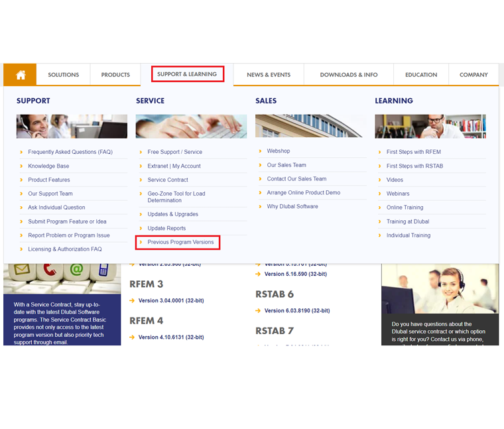The image size is (504, 429).
Task: Click the RFEM 3 heading
Action: [147, 284]
